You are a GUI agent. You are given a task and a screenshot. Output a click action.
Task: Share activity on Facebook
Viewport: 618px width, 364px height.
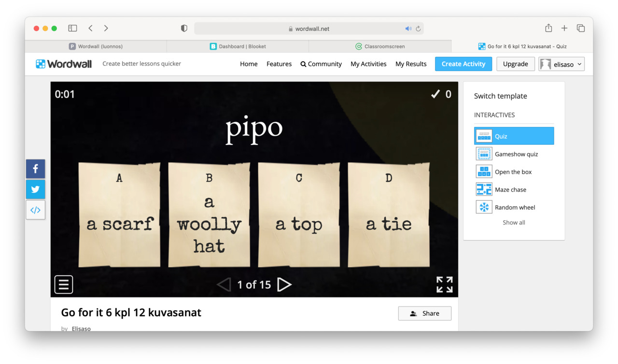point(35,169)
